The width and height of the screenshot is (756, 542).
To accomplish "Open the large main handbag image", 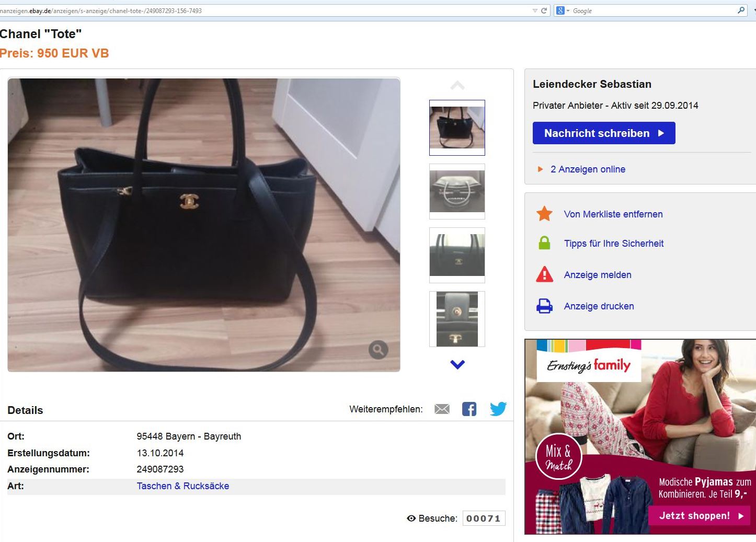I will (x=204, y=225).
